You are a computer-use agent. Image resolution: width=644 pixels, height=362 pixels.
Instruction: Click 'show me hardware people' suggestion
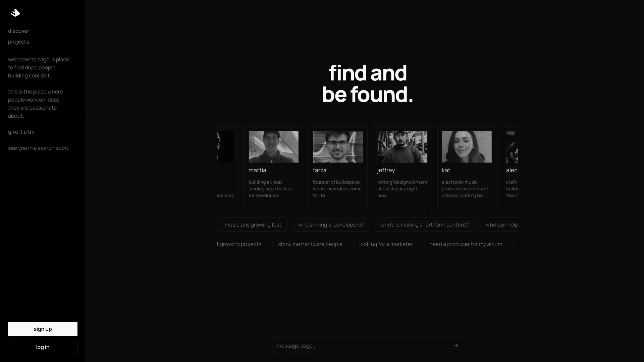310,244
